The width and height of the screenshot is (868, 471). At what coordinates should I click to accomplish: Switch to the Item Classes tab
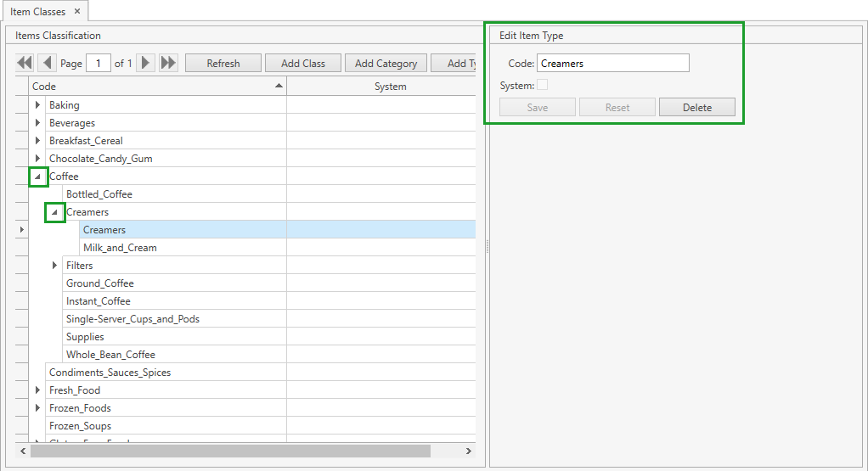pyautogui.click(x=37, y=11)
